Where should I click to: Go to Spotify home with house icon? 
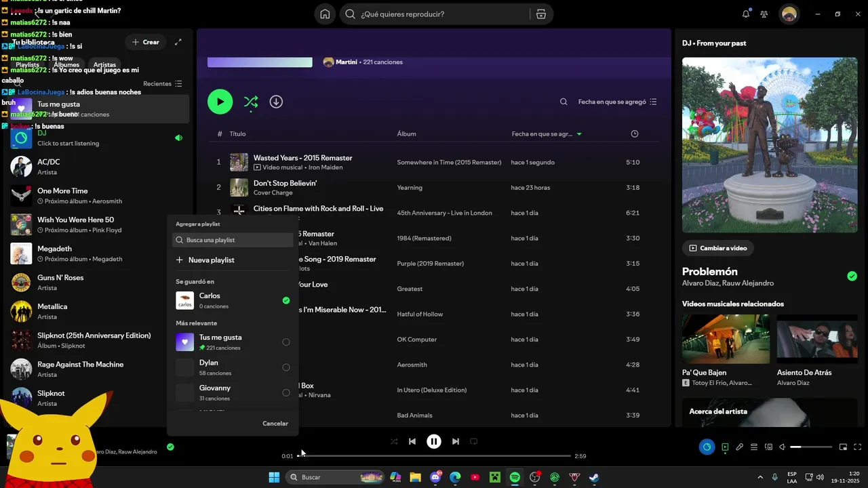click(325, 14)
